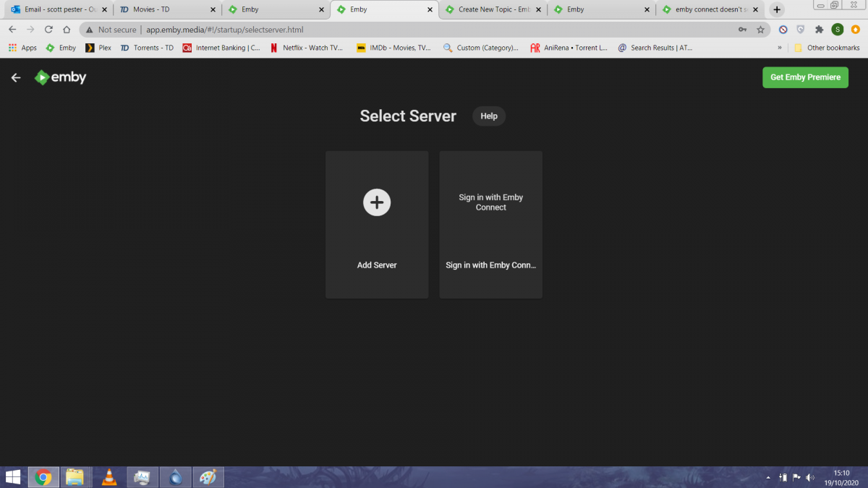This screenshot has height=488, width=868.
Task: Click the orange Chrome update icon
Action: (x=855, y=30)
